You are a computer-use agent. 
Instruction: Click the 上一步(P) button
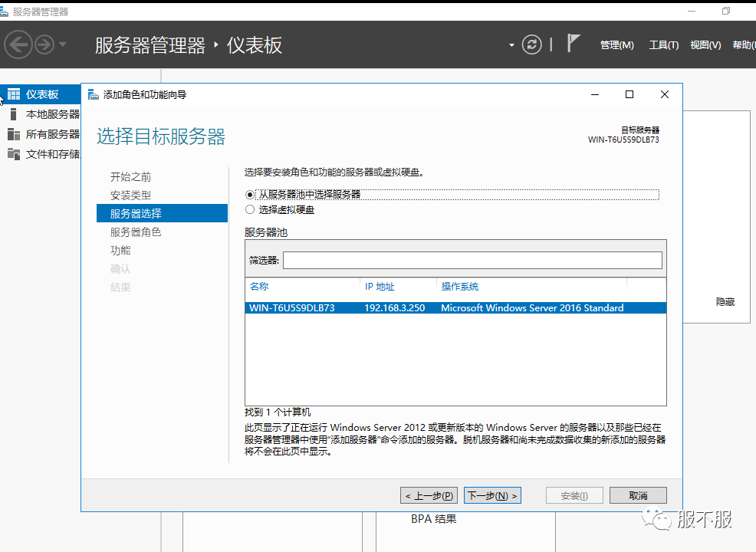[429, 495]
